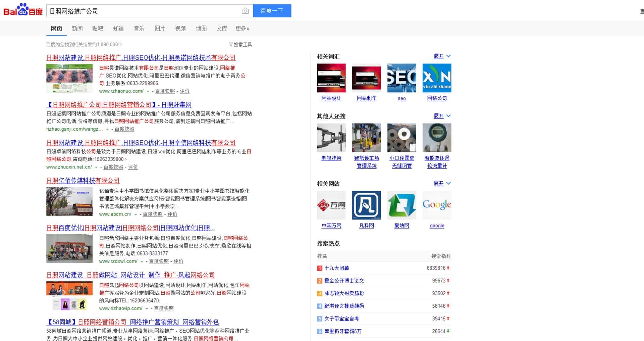This screenshot has width=644, height=341.
Task: Open hot search 十九大闭幕
Action: (336, 268)
